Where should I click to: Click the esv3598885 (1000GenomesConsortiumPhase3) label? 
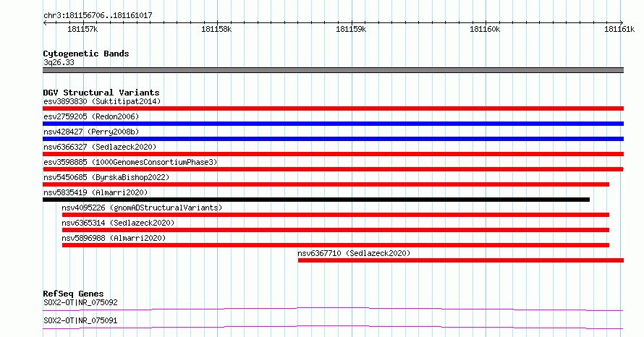point(130,162)
